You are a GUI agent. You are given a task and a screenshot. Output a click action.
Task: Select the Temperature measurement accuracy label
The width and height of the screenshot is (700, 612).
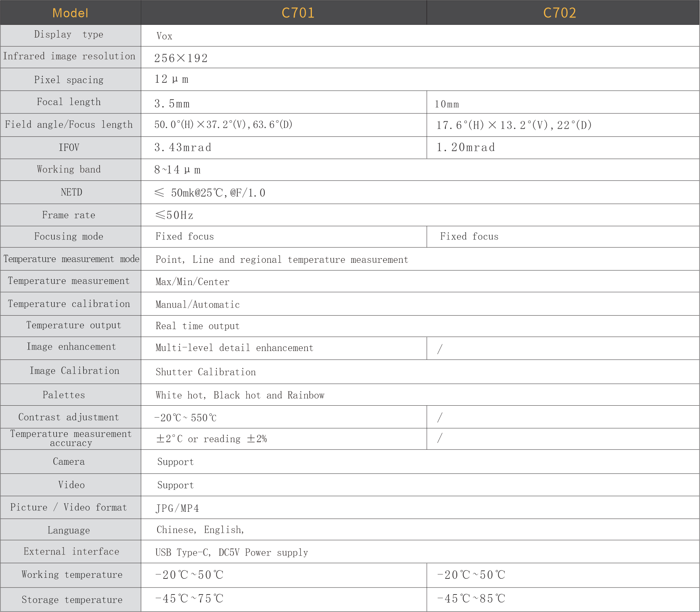[x=71, y=438]
